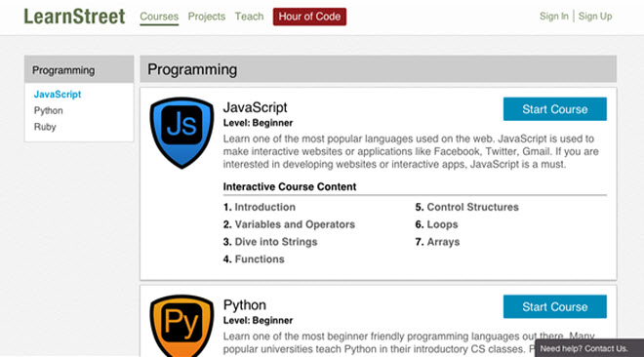The height and width of the screenshot is (357, 644).
Task: Click the Programming sidebar header
Action: pyautogui.click(x=79, y=70)
